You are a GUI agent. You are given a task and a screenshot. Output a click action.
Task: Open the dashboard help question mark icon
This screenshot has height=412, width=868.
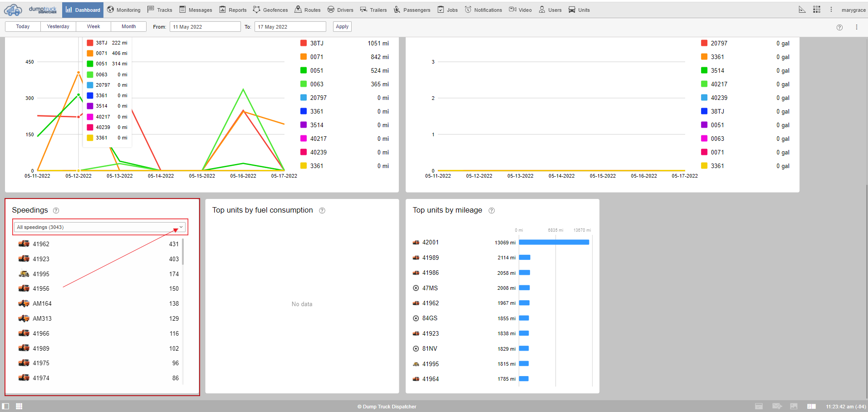pos(839,27)
